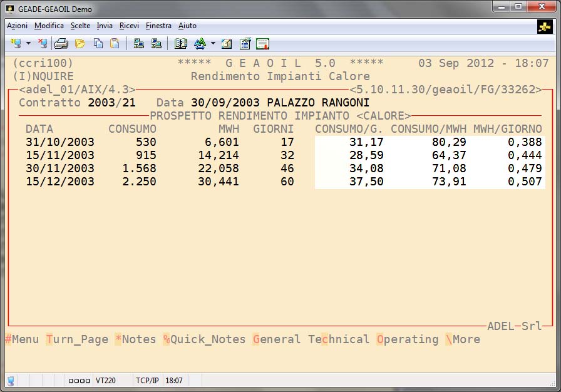
Task: Click the copy icon in toolbar
Action: pyautogui.click(x=98, y=43)
